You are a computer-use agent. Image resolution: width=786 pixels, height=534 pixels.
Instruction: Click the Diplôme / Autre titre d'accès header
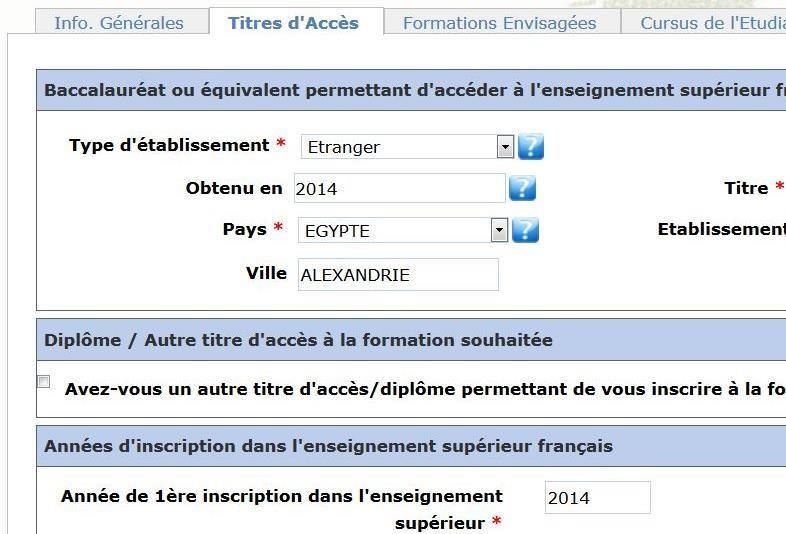point(411,340)
